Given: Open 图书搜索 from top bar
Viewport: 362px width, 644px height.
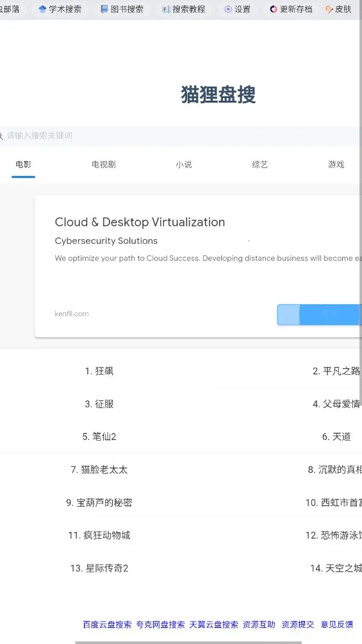Looking at the screenshot, I should (x=122, y=9).
